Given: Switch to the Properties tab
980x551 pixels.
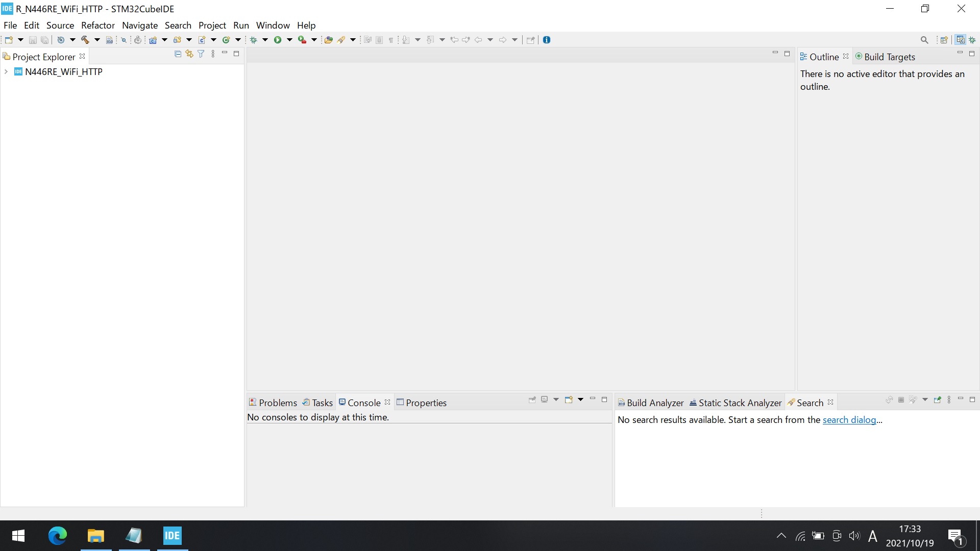Looking at the screenshot, I should coord(422,403).
